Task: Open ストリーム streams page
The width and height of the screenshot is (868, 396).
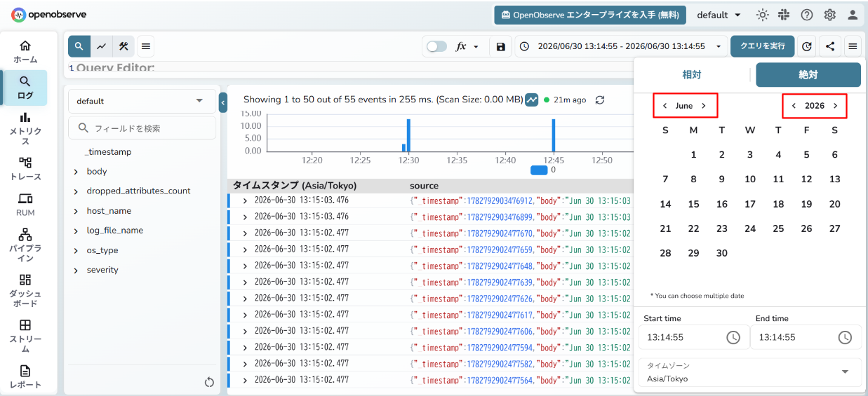Action: click(25, 336)
